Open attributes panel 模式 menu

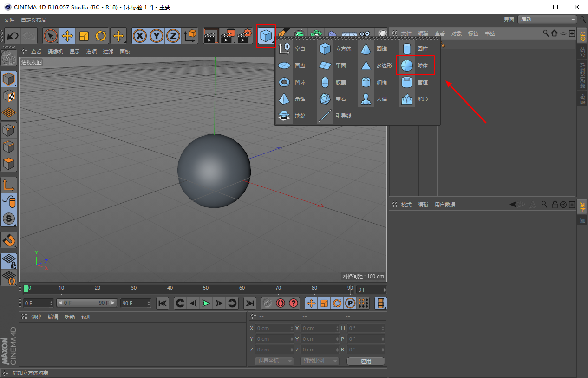(x=406, y=205)
